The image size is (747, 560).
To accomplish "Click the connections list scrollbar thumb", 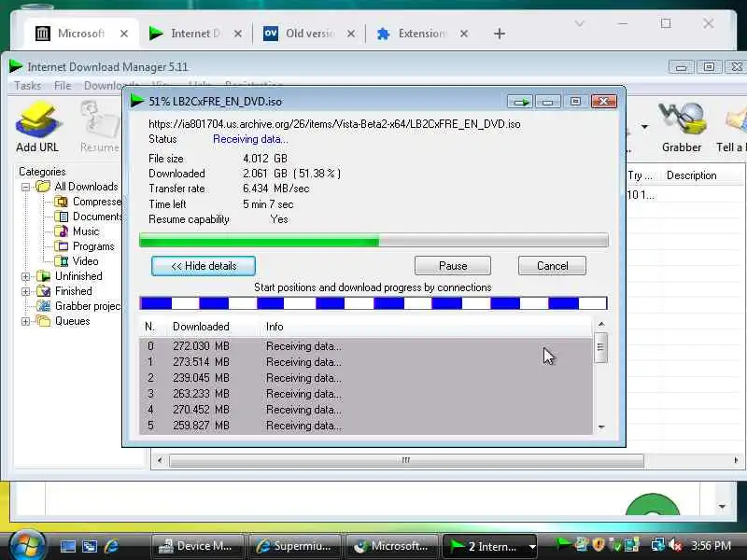I will pos(600,347).
